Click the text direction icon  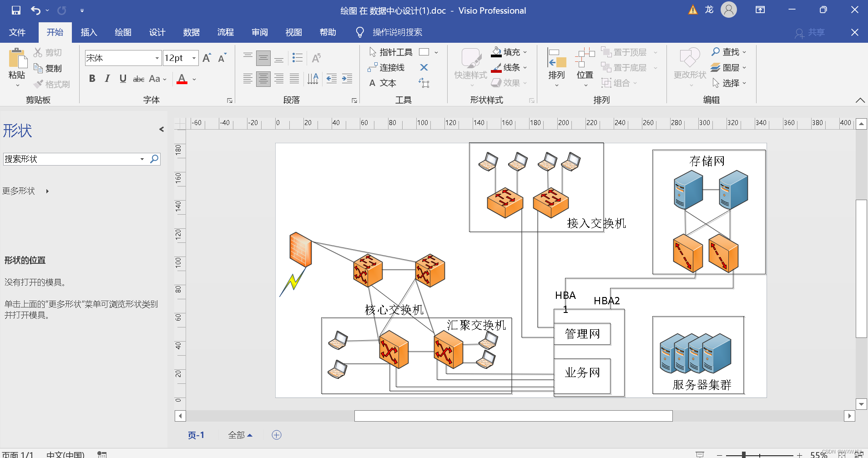coord(313,79)
